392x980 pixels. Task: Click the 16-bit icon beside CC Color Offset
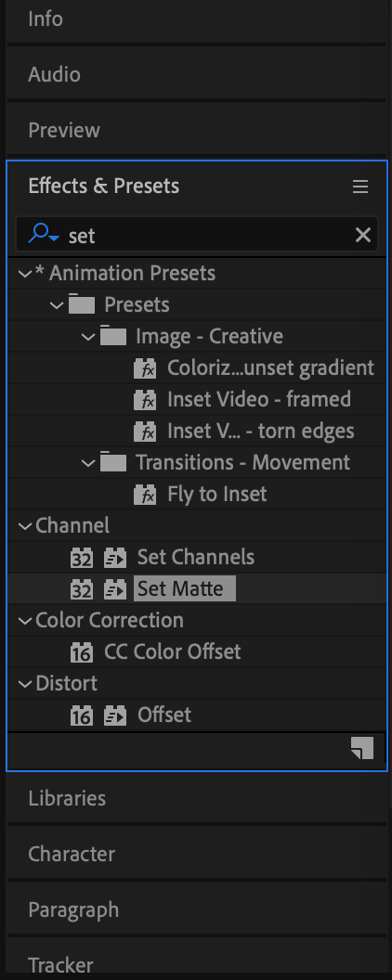point(81,652)
